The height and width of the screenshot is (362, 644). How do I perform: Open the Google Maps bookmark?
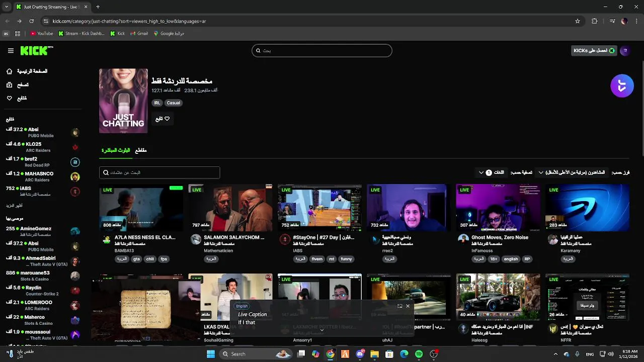click(169, 34)
